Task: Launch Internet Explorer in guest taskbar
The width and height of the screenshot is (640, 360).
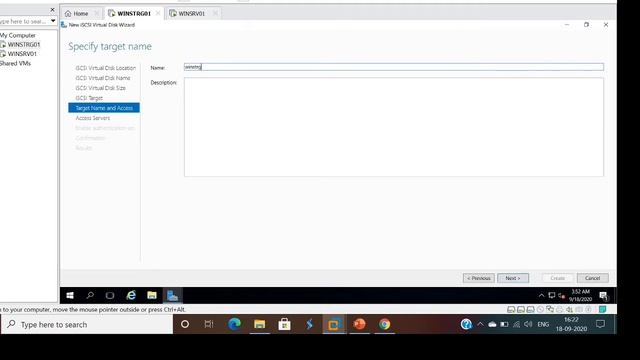Action: click(x=131, y=295)
